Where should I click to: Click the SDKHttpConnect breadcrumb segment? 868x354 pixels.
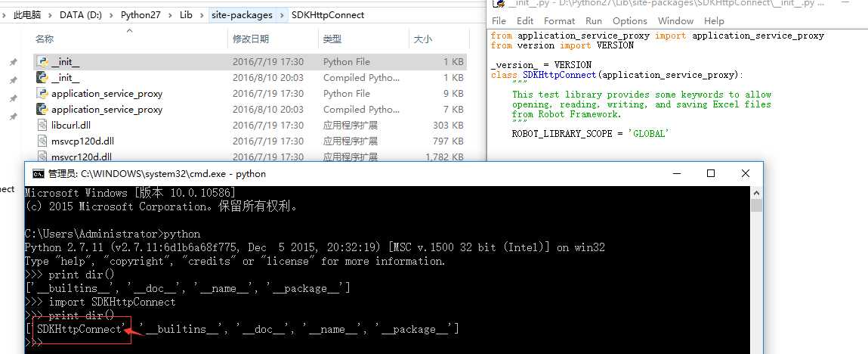tap(328, 15)
